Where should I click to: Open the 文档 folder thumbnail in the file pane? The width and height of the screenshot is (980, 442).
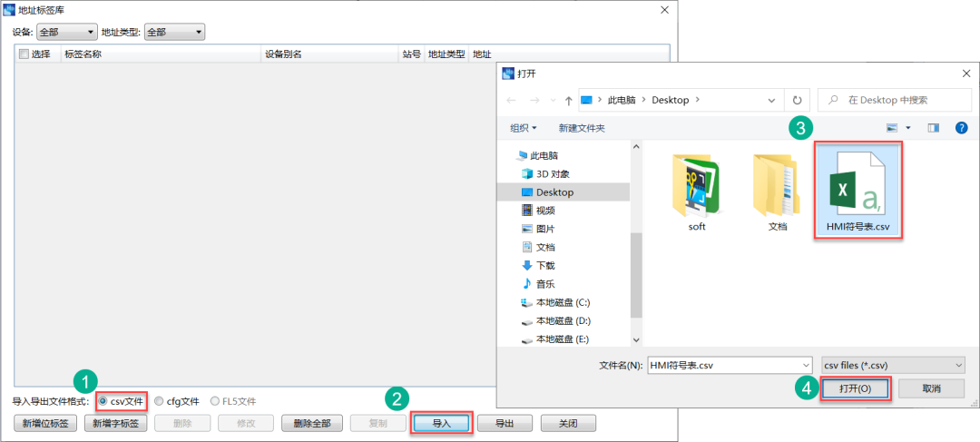click(777, 192)
